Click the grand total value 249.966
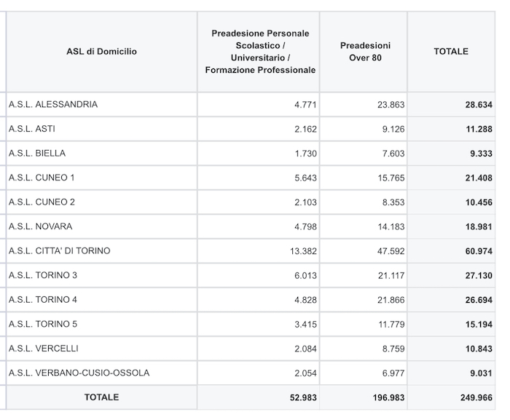Screen dimensions: 510x420 (476, 397)
